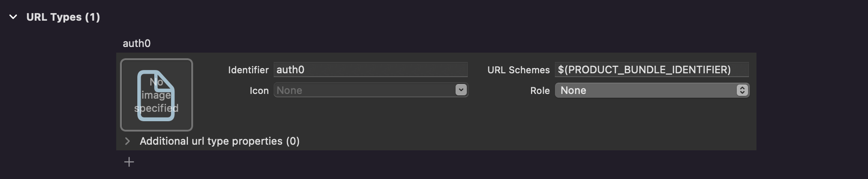Click Additional url type properties (0) text

click(x=219, y=141)
